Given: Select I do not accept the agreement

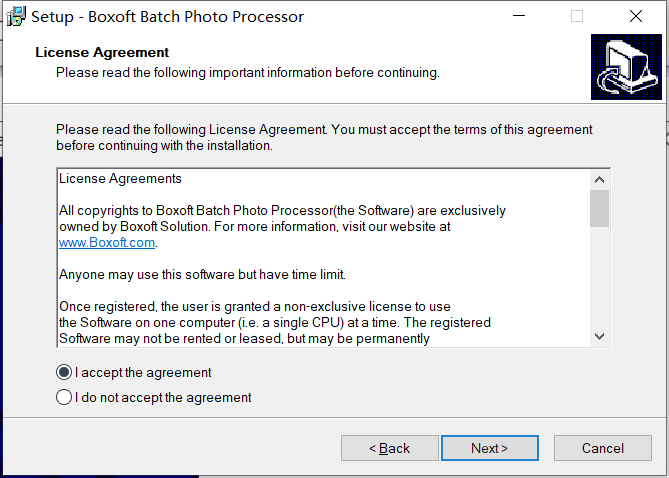Looking at the screenshot, I should click(154, 397).
